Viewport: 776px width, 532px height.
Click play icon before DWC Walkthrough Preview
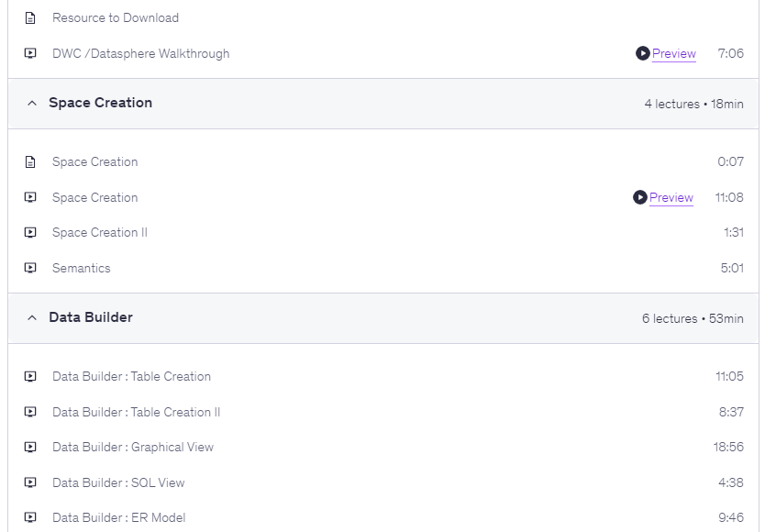click(642, 53)
